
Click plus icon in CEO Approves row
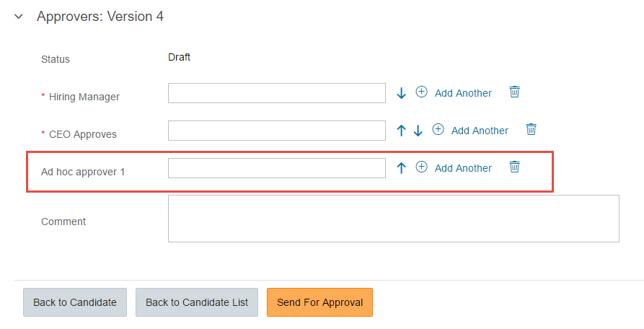438,129
